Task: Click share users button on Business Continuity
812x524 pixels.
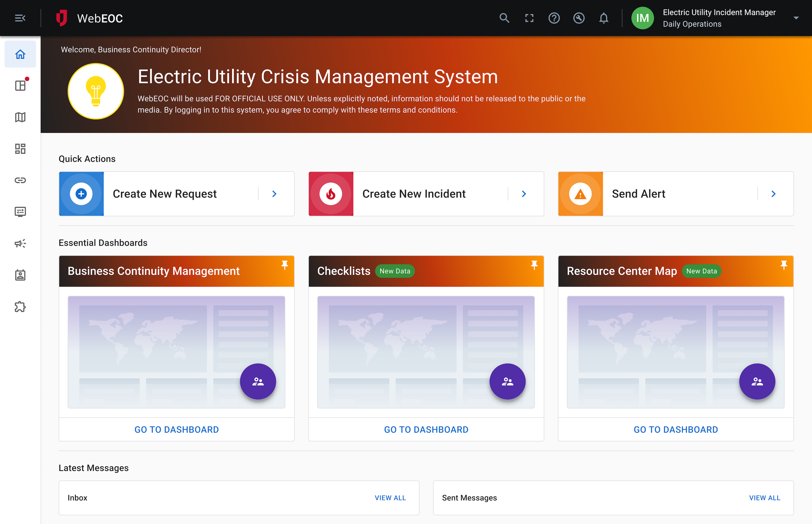Action: click(258, 381)
